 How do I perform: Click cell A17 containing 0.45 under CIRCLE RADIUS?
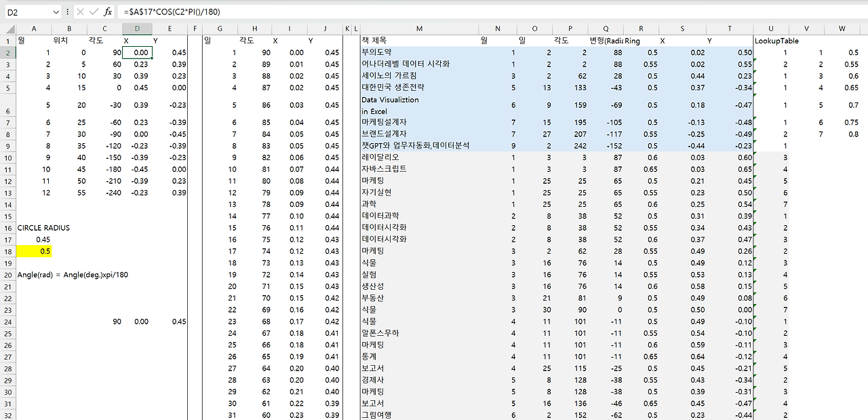pos(34,240)
